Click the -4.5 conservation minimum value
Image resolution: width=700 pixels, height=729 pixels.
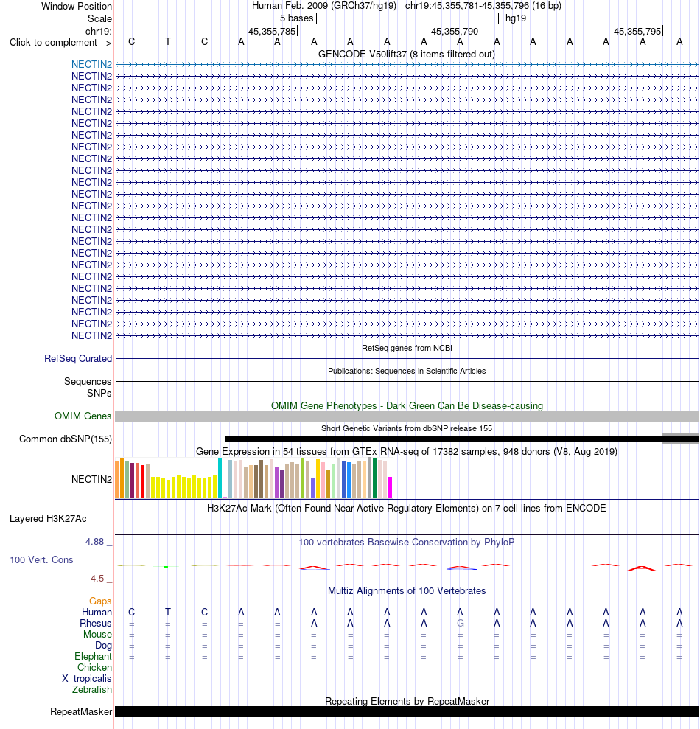(x=96, y=579)
